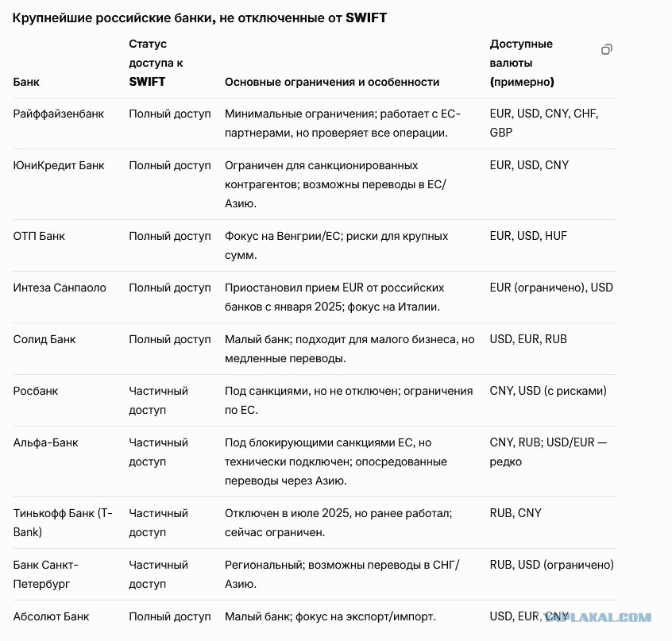Click the ЮниКредит Банк cell

click(x=59, y=165)
